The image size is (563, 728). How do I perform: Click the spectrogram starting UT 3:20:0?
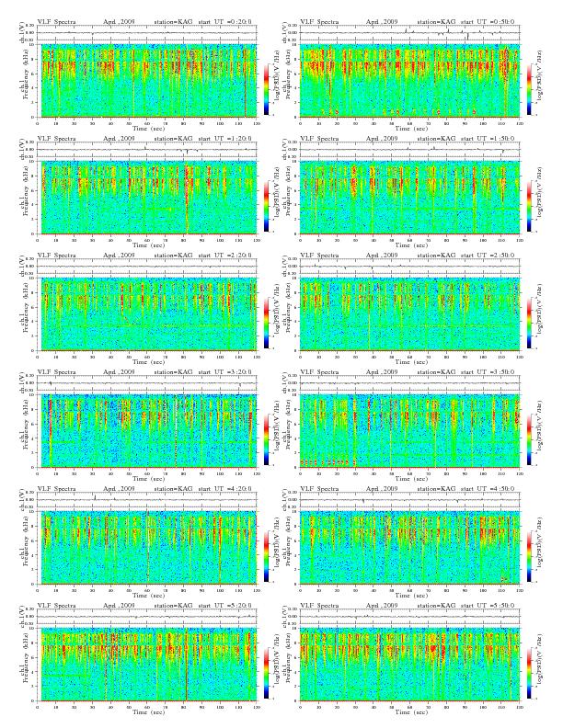pos(147,431)
